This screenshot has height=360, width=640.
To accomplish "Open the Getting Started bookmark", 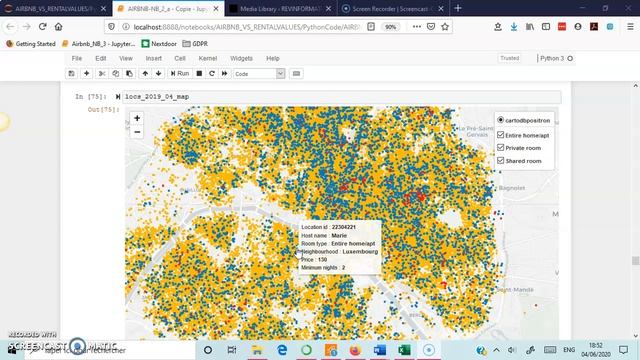I will [x=31, y=44].
